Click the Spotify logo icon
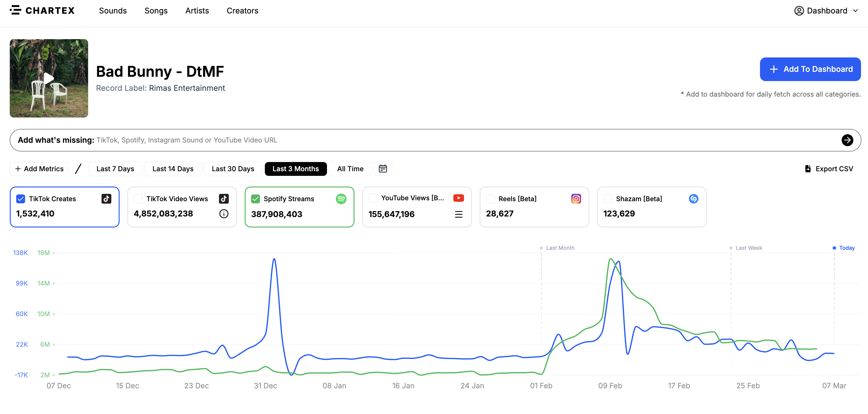Image resolution: width=868 pixels, height=414 pixels. pos(341,198)
